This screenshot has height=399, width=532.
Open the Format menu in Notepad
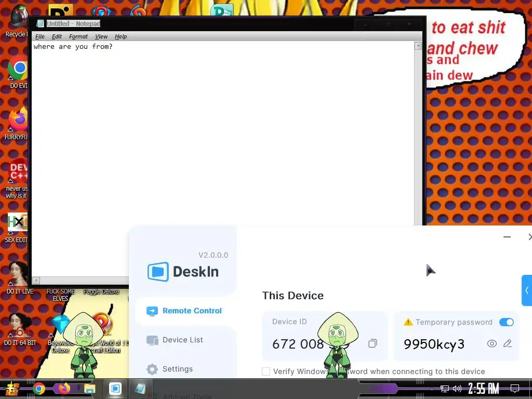click(78, 36)
